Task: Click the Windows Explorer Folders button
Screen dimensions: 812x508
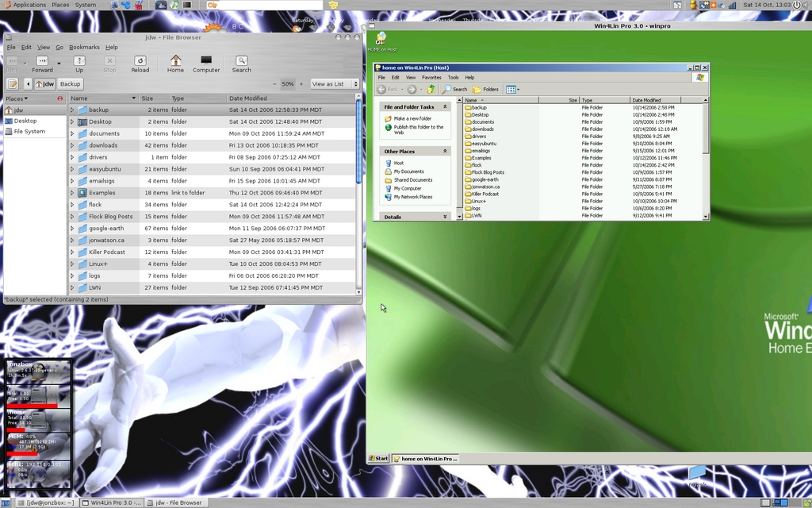Action: (x=485, y=90)
